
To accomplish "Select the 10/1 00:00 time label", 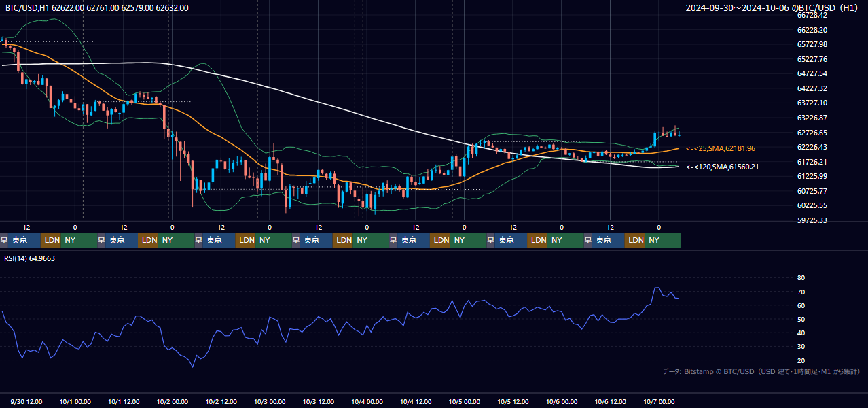I will click(75, 401).
